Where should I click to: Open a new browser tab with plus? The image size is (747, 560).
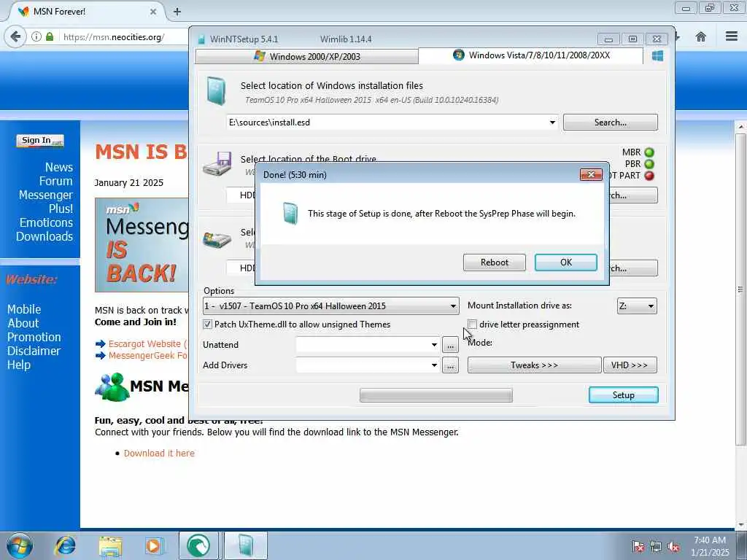(x=177, y=12)
